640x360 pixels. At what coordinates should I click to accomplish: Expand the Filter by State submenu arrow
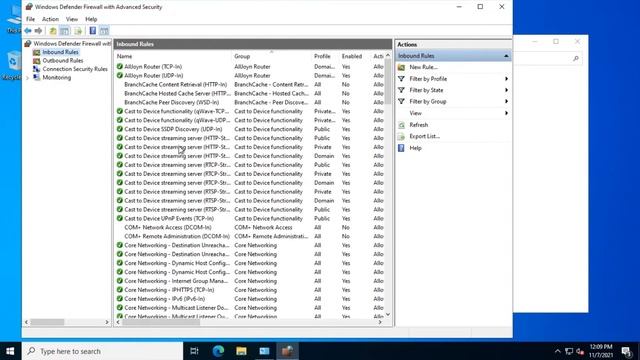[x=506, y=90]
